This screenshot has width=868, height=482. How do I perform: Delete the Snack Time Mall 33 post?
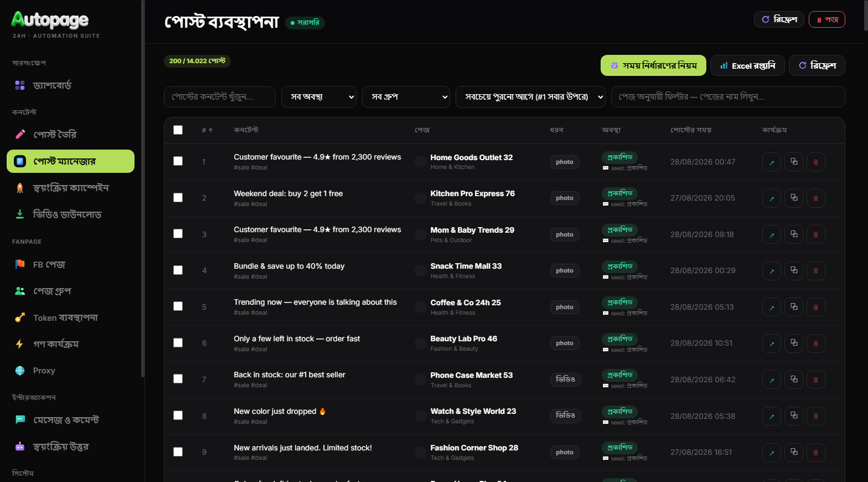(x=816, y=271)
